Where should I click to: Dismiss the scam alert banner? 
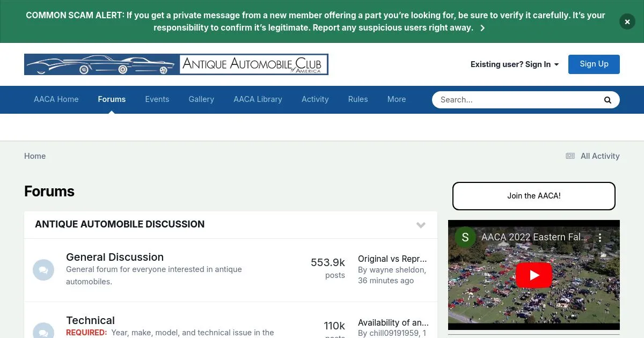tap(627, 21)
